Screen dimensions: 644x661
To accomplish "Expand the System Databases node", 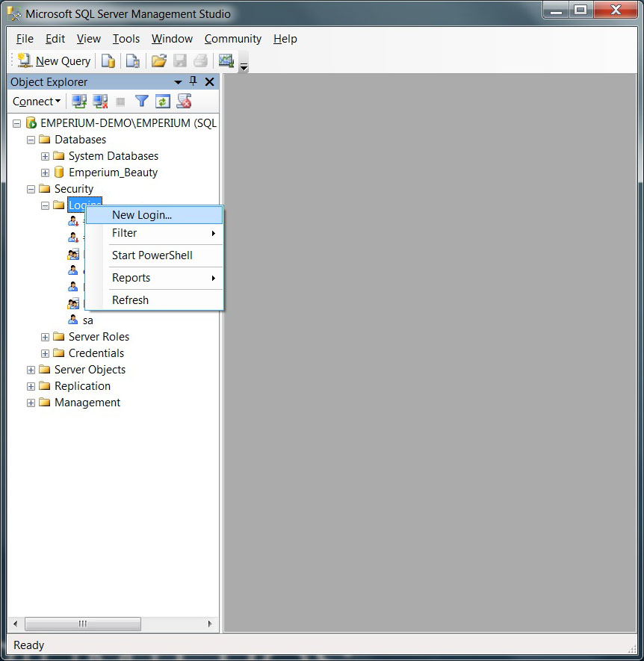I will [x=45, y=156].
